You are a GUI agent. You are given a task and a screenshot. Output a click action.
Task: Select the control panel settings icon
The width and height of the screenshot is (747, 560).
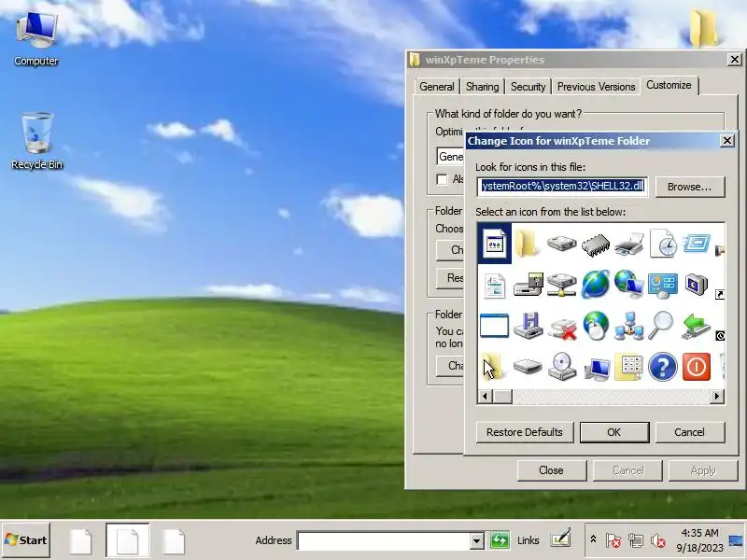point(663,286)
